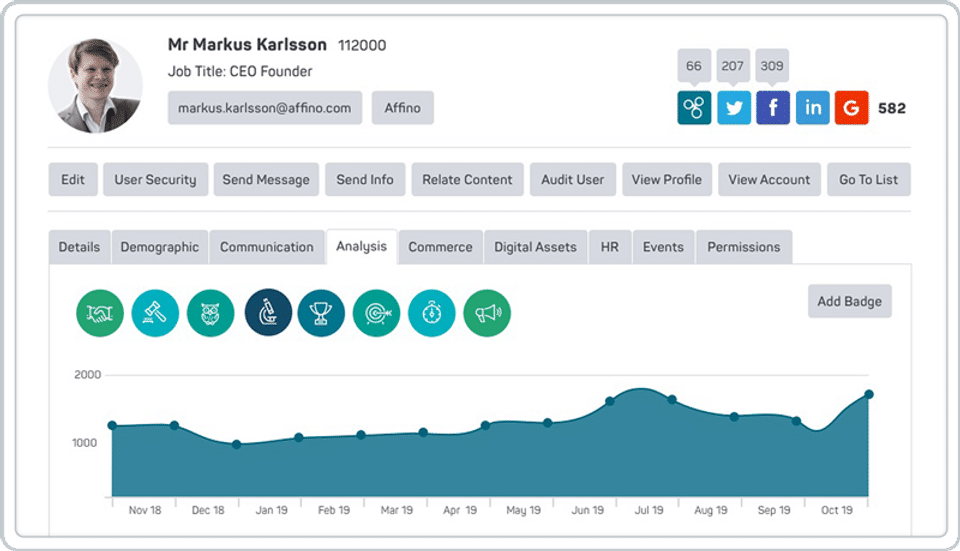Click the stopwatch badge icon
Screen dimensions: 960x551
[432, 313]
